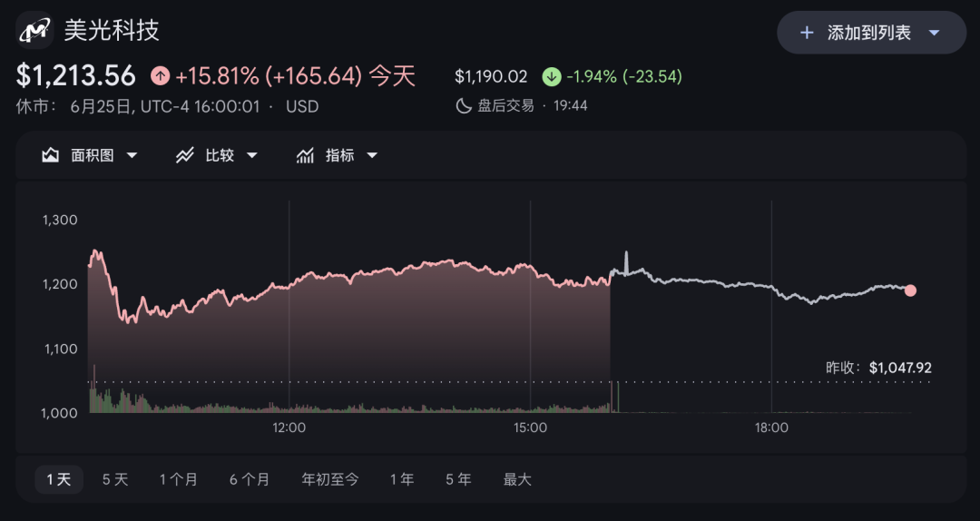Viewport: 980px width, 521px height.
Task: Click the 美光科技 stock name
Action: click(112, 30)
